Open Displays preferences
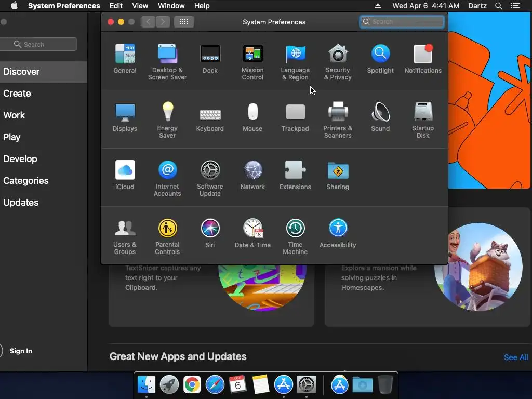This screenshot has height=399, width=532. [125, 117]
